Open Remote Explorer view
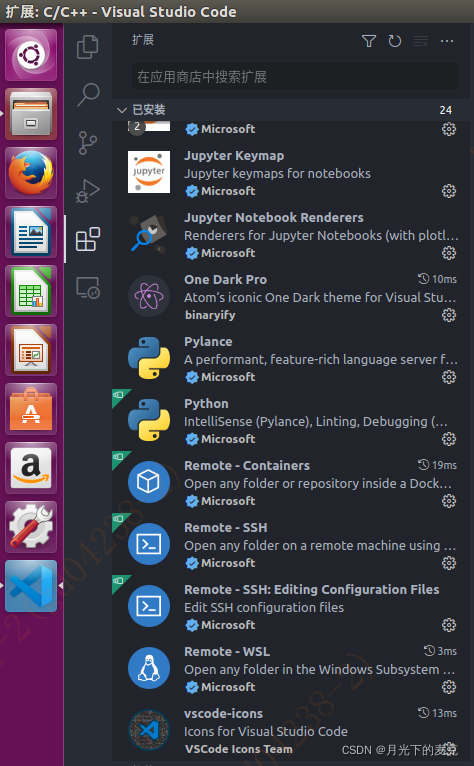The height and width of the screenshot is (766, 474). coord(88,287)
